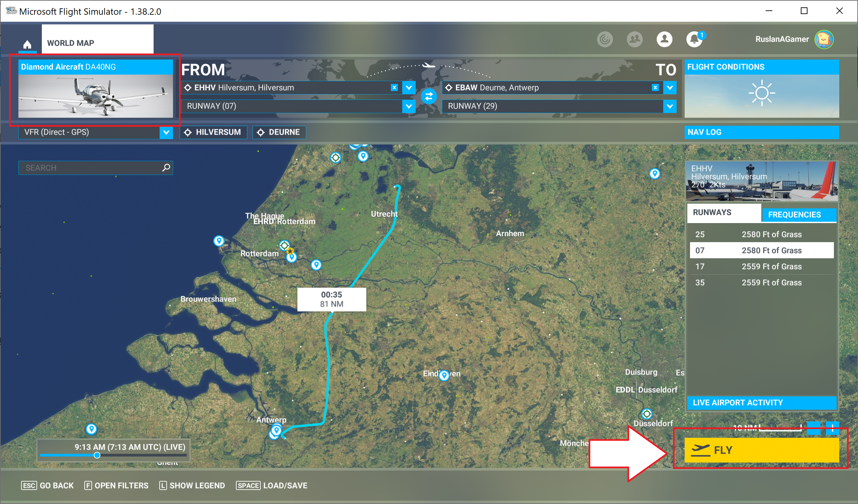Image resolution: width=858 pixels, height=504 pixels.
Task: Click the RuslanAGamer avatar picture
Action: tap(824, 39)
